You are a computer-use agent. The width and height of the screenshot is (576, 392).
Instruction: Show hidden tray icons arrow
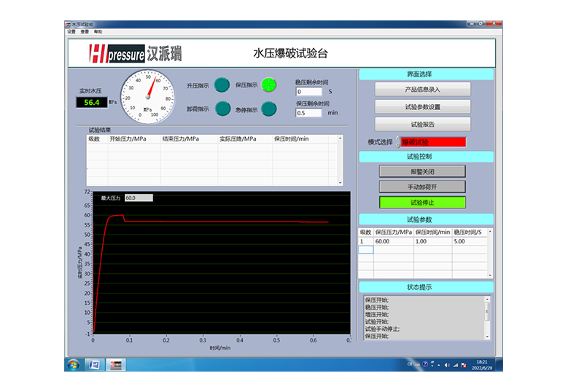click(439, 365)
